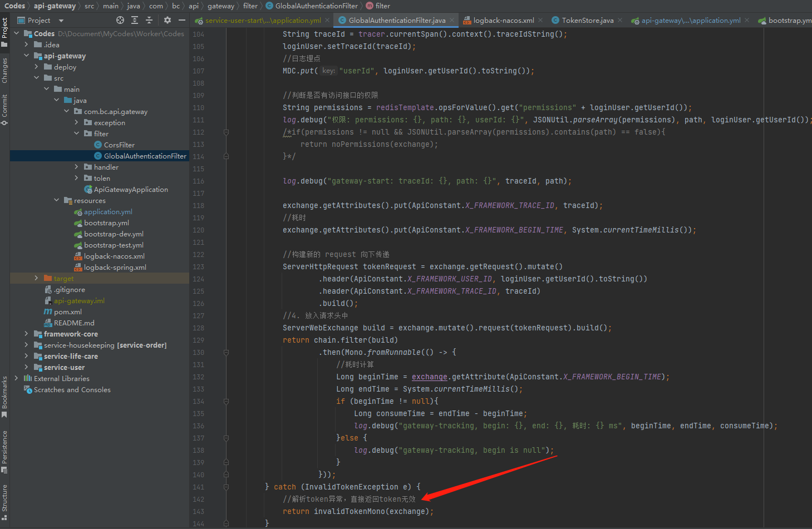812x529 pixels.
Task: Open the Persistence tool window stripe
Action: pos(4,452)
